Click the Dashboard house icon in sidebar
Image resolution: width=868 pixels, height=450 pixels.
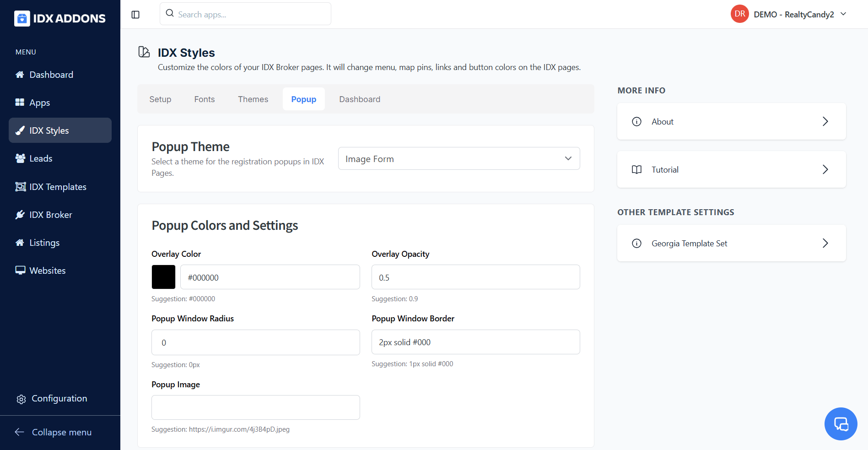tap(20, 75)
